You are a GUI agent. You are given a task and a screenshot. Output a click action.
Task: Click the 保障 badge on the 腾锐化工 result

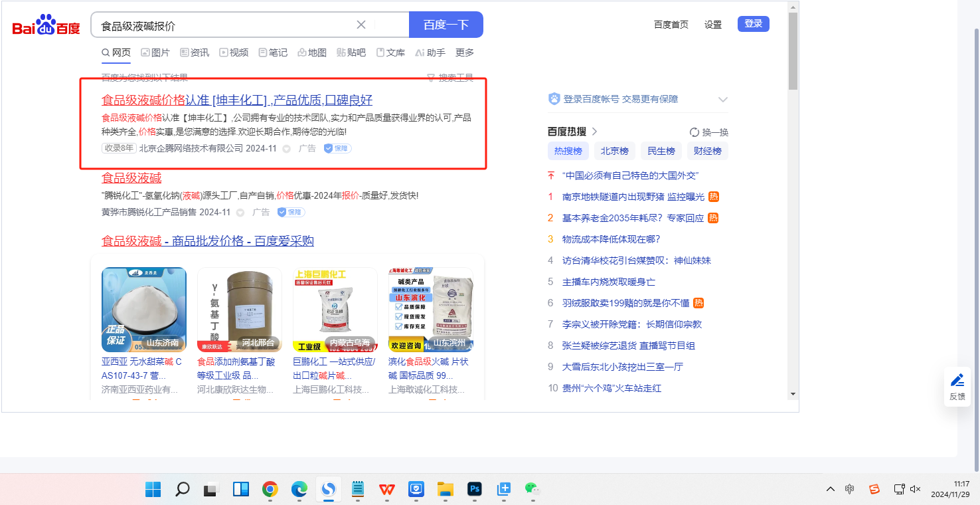click(x=291, y=212)
